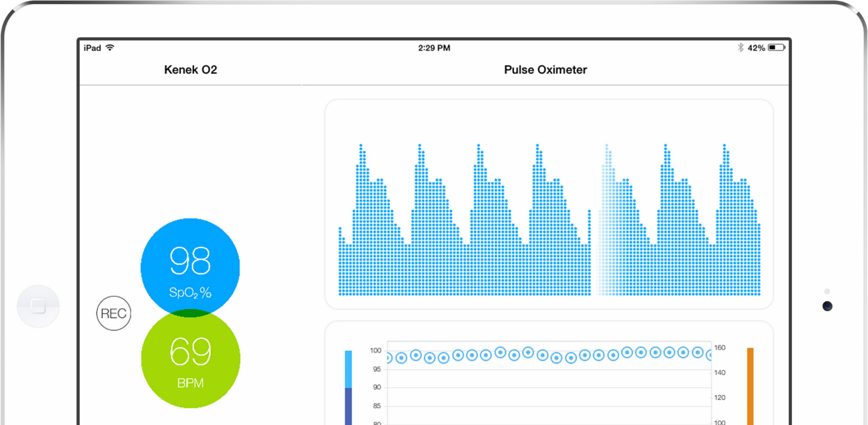Tap the green 69 BPM circle
Image resolution: width=868 pixels, height=425 pixels.
pyautogui.click(x=190, y=359)
